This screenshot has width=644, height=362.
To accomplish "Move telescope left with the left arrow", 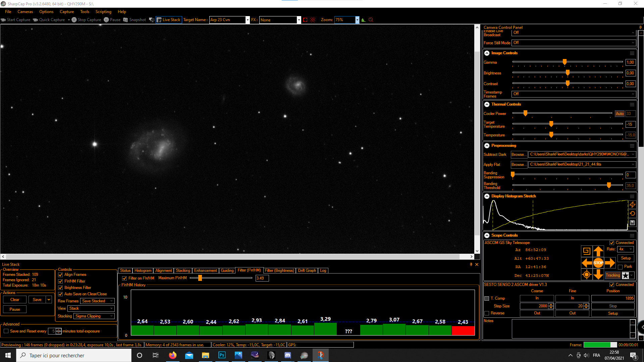I will [x=587, y=263].
